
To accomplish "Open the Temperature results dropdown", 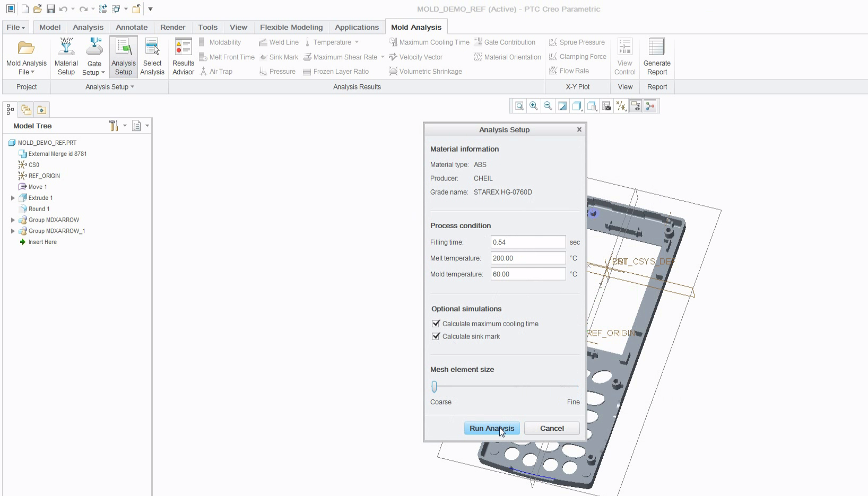I will 357,42.
